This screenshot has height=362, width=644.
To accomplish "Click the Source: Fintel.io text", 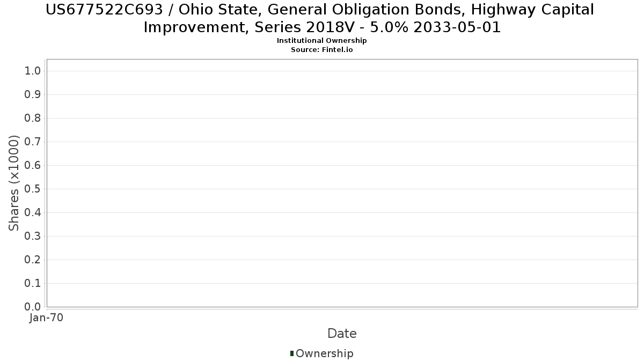I will click(x=321, y=49).
